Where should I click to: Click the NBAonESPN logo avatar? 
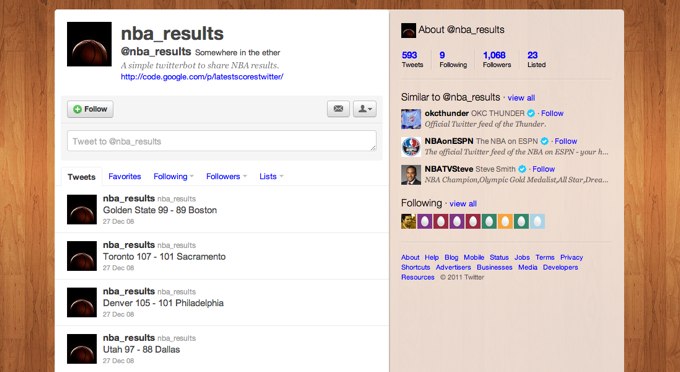[411, 147]
